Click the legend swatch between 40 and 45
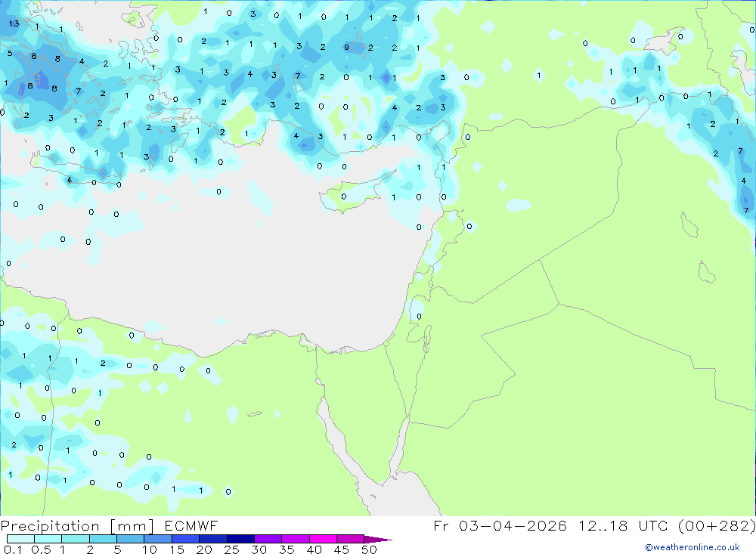The image size is (756, 554). (x=323, y=539)
